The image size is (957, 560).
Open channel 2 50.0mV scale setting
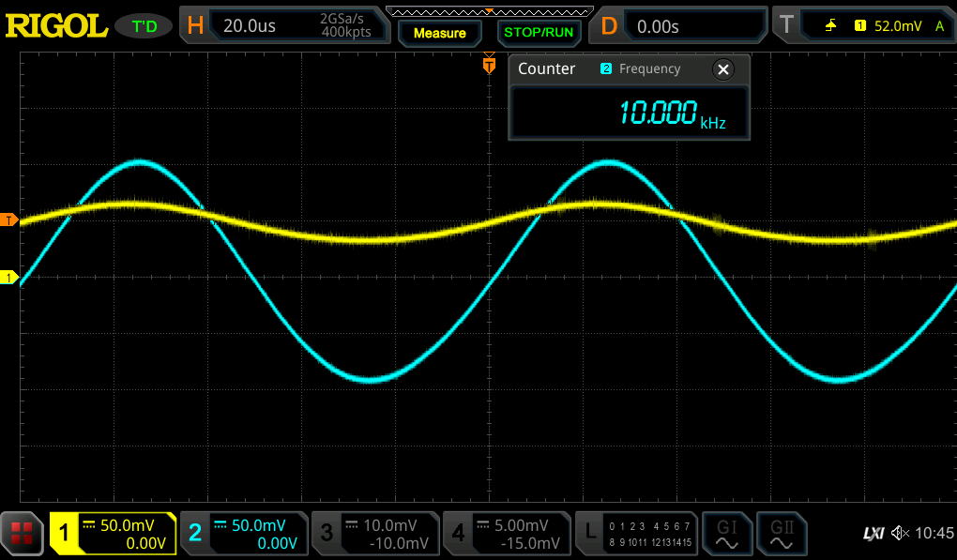coord(258,525)
